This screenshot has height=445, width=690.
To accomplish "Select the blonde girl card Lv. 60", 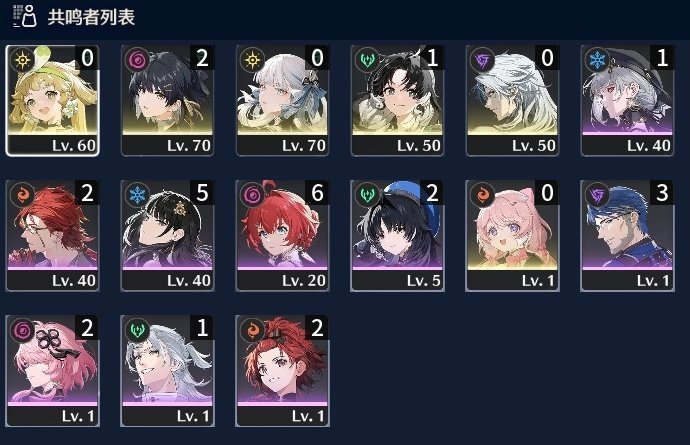I will point(52,101).
